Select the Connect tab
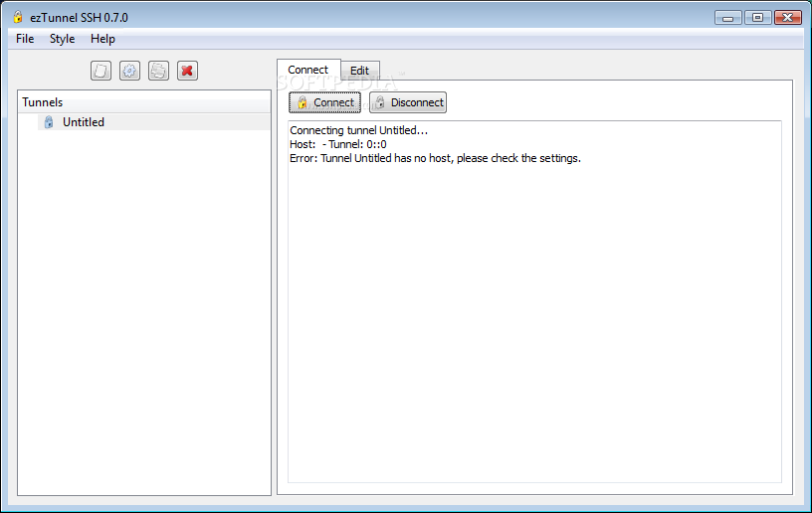Image resolution: width=812 pixels, height=513 pixels. [x=308, y=70]
